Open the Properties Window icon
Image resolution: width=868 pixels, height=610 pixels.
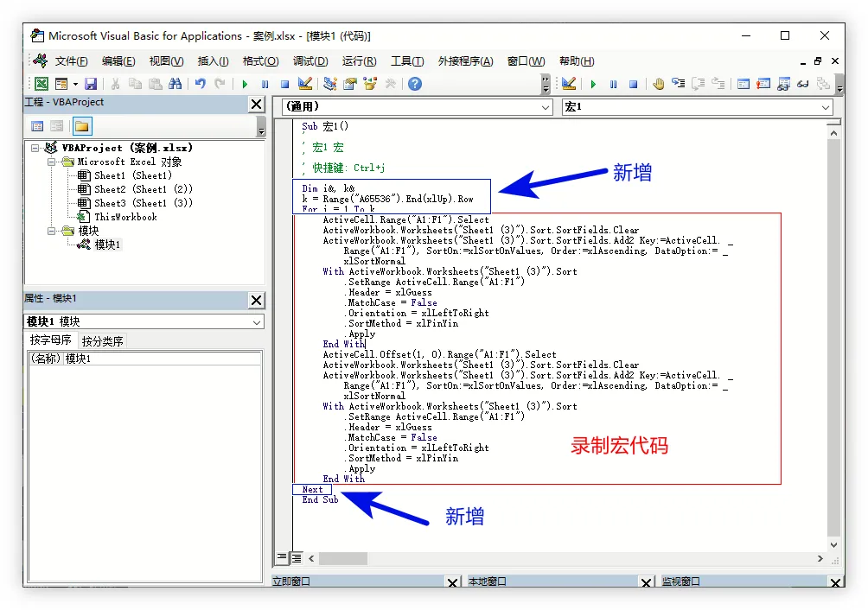pos(350,84)
